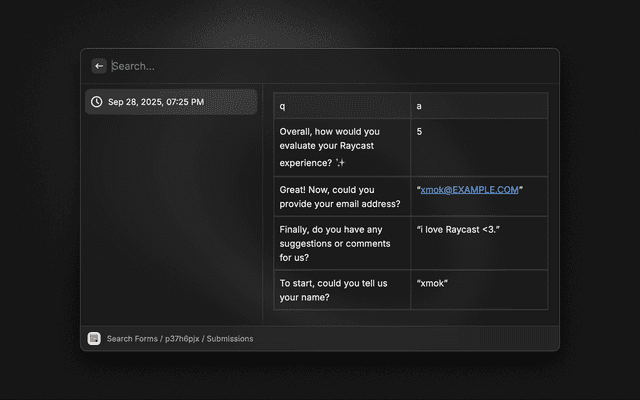Screen dimensions: 640x400
Task: Select the Raycast experience question cell
Action: pyautogui.click(x=341, y=147)
